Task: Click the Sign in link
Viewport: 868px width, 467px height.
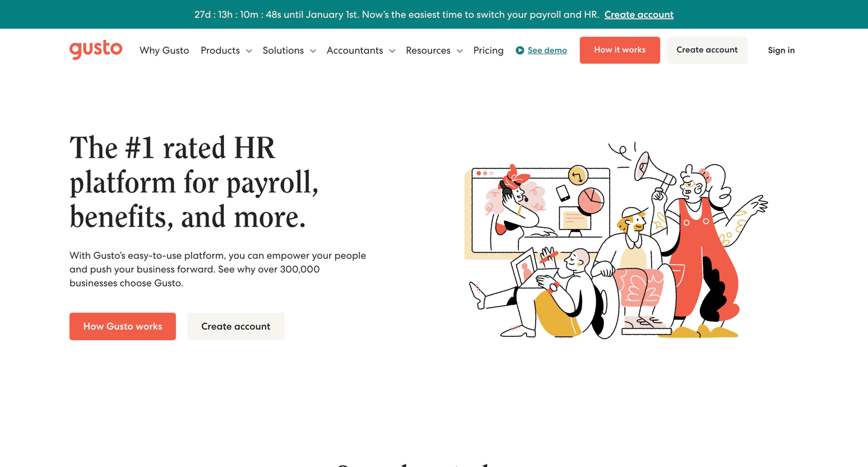Action: tap(781, 50)
